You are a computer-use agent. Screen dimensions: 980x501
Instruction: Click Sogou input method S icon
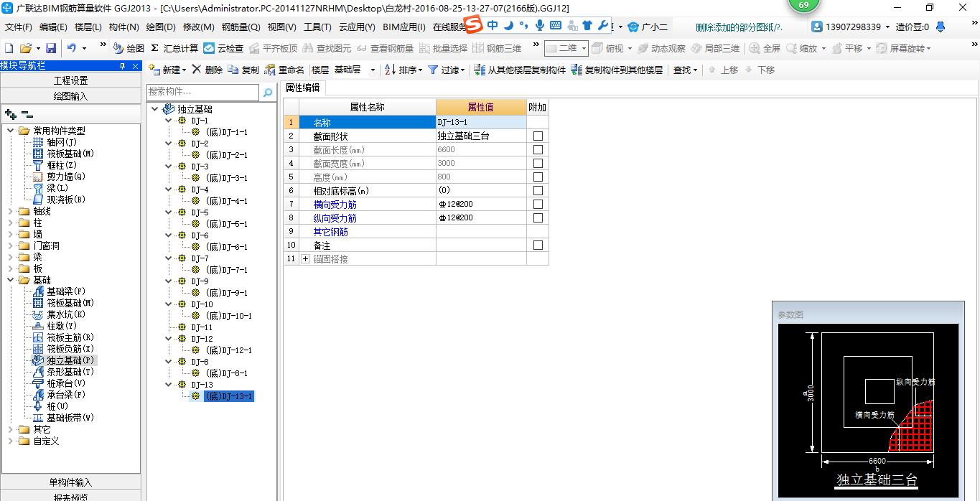point(473,26)
